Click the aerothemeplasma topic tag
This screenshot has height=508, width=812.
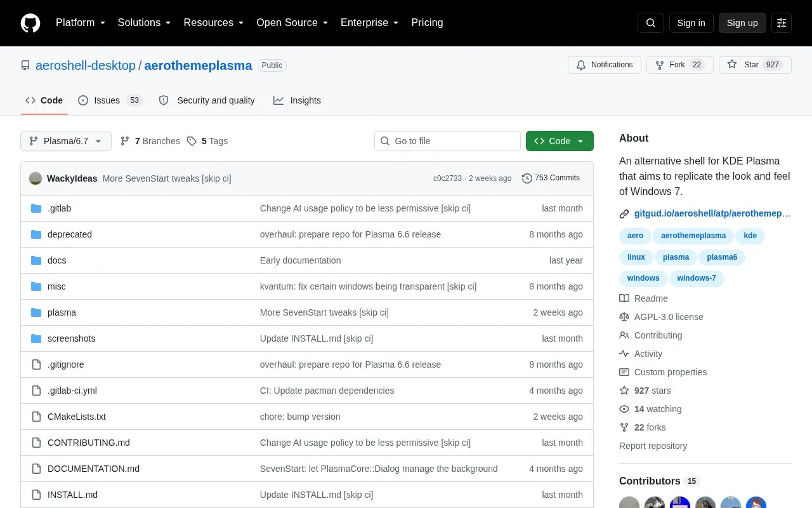click(x=693, y=236)
